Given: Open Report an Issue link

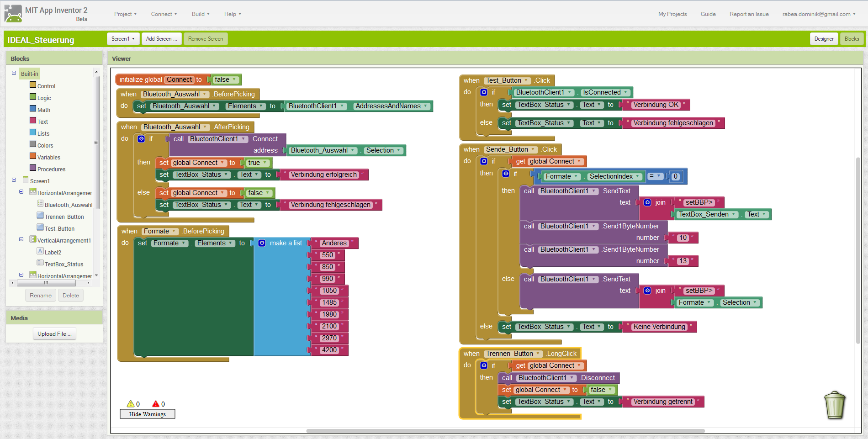Looking at the screenshot, I should (x=749, y=14).
